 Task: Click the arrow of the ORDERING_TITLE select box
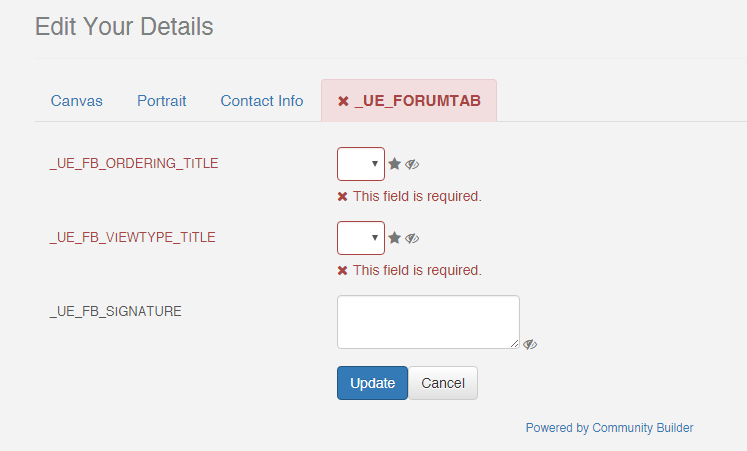pos(375,164)
